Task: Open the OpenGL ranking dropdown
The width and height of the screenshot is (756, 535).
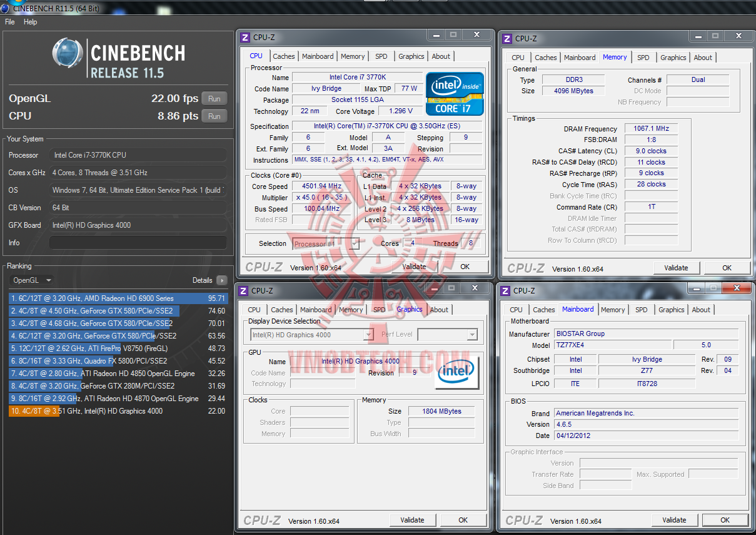Action: pyautogui.click(x=32, y=280)
